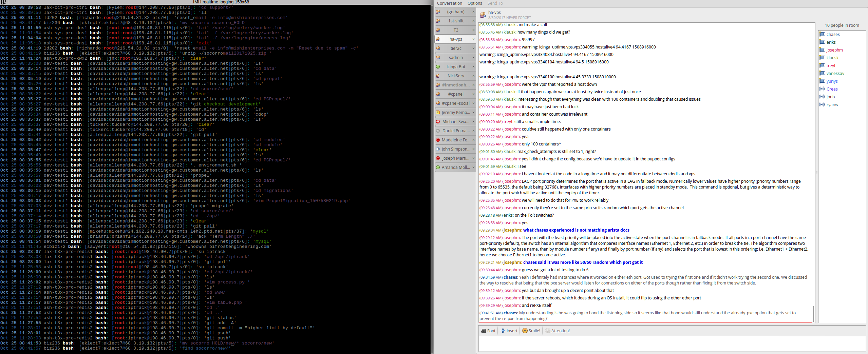Close the (gotham) conversation tab
The width and height of the screenshot is (868, 354).
(x=473, y=12)
